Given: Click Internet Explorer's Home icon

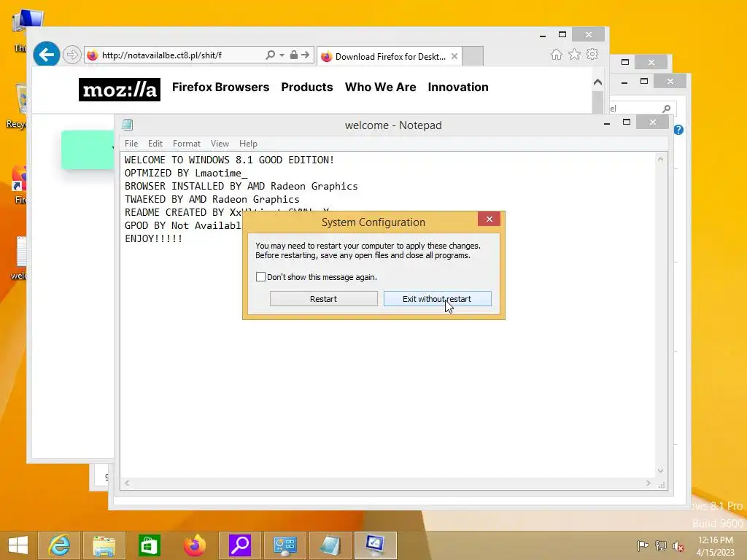Looking at the screenshot, I should (x=557, y=54).
